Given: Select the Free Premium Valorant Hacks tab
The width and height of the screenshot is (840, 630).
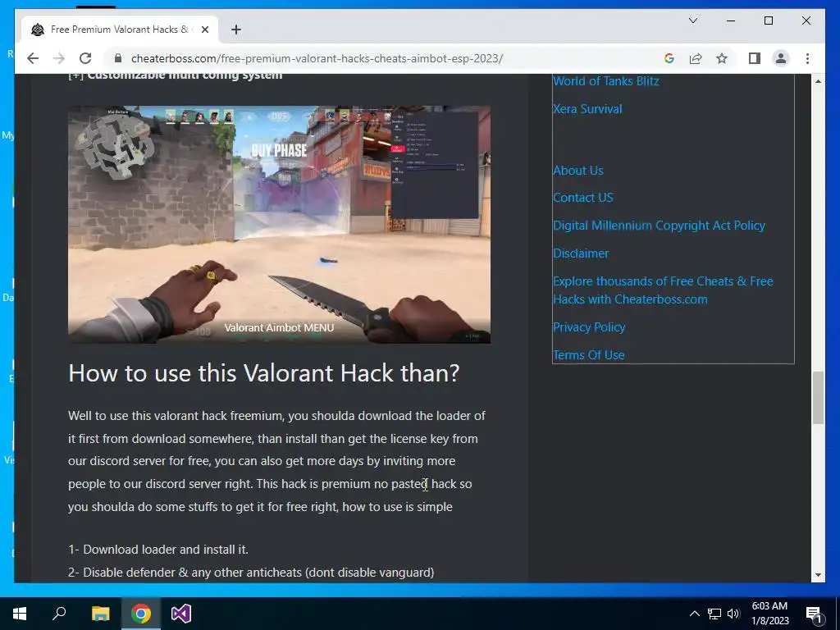Looking at the screenshot, I should [x=120, y=30].
